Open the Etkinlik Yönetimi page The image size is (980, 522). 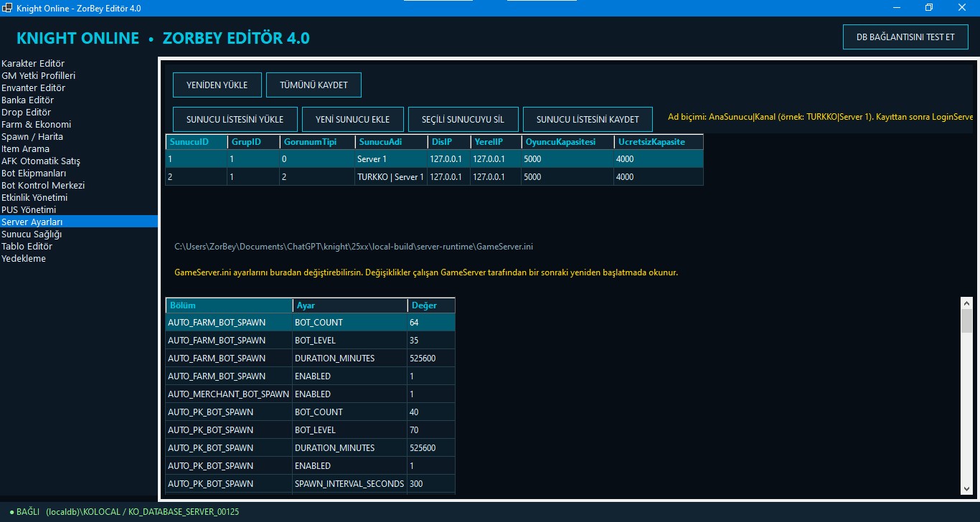pyautogui.click(x=79, y=198)
